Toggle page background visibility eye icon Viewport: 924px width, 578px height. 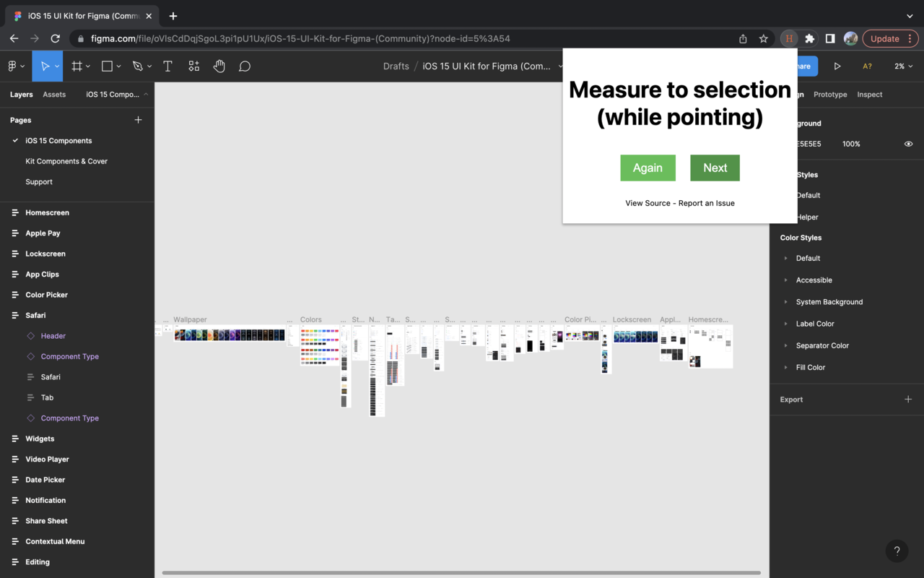(x=908, y=144)
